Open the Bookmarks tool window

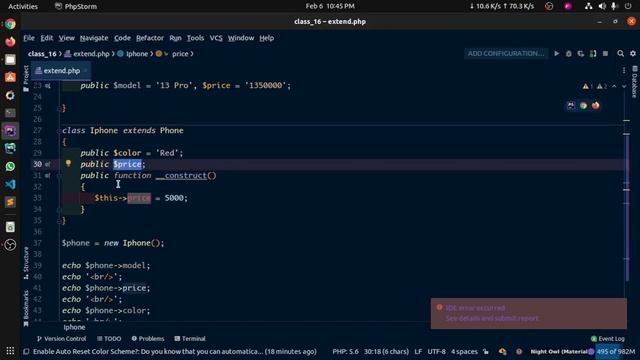[26, 308]
